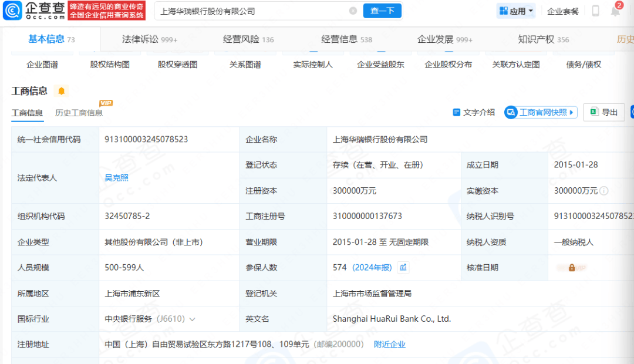The image size is (634, 364).
Task: Open the 知识产权 tab
Action: point(543,39)
